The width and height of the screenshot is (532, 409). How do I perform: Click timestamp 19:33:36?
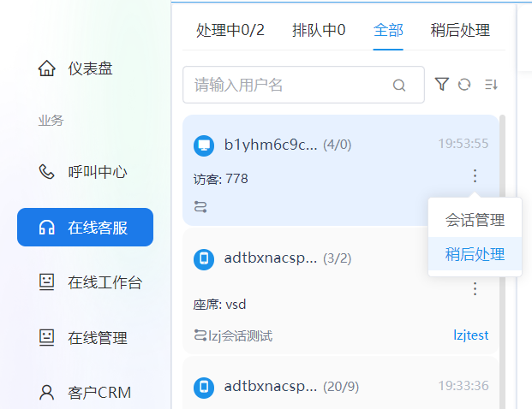(463, 386)
